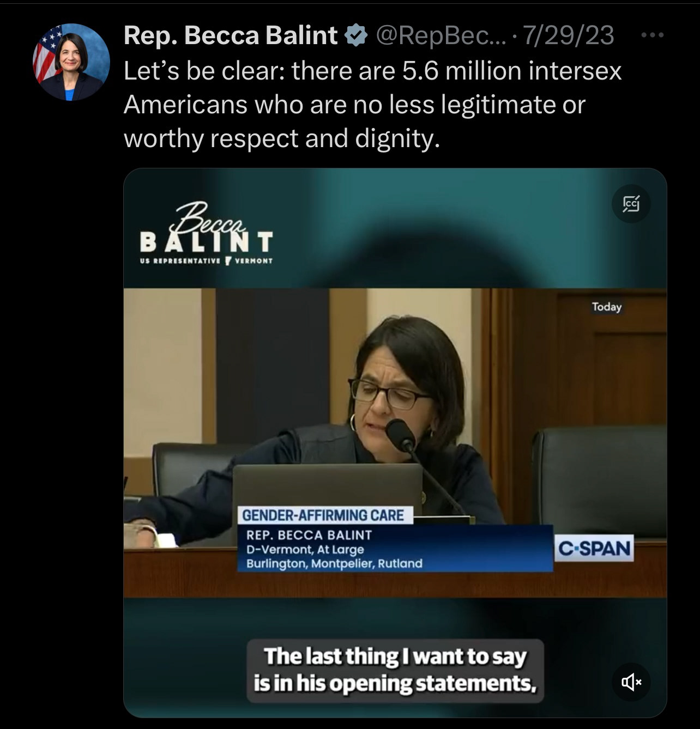Click the 'D-Vermont, At Large' caption line
Viewport: 700px width, 729px height.
pos(305,550)
